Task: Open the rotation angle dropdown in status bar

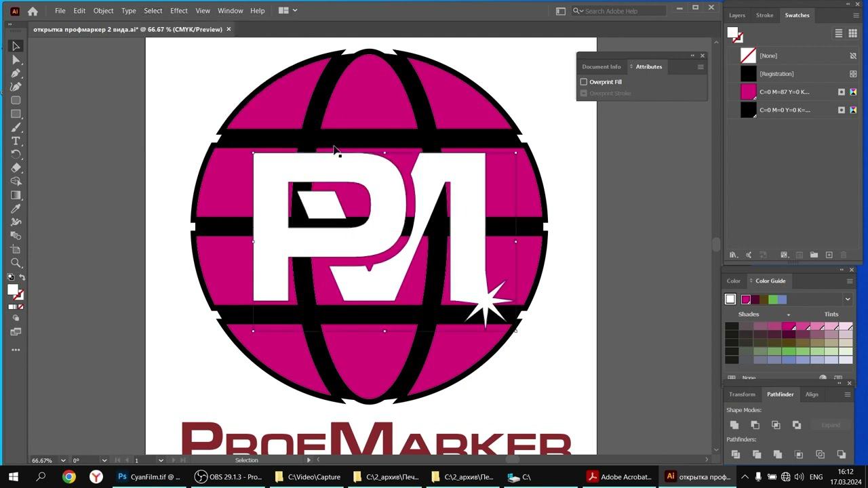Action: tap(104, 460)
